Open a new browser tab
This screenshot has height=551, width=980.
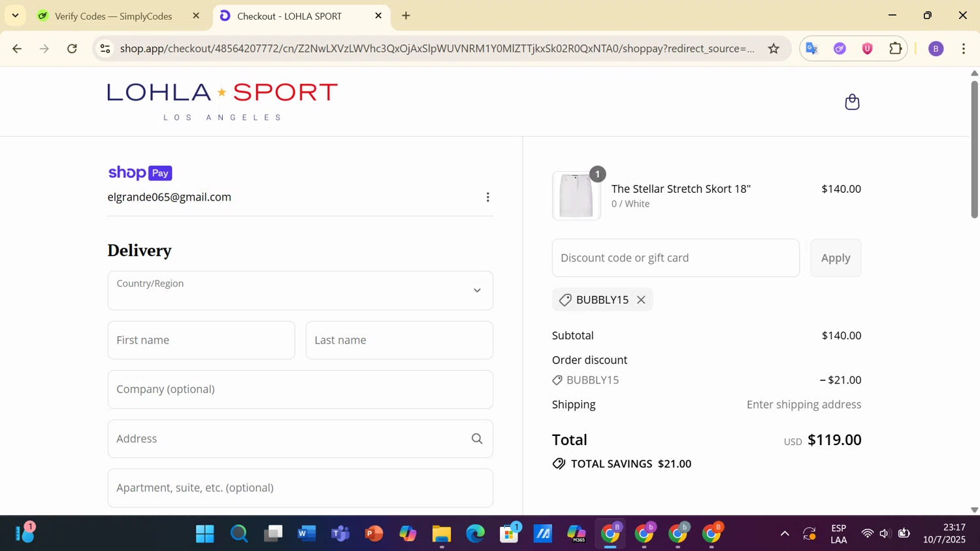pyautogui.click(x=406, y=16)
